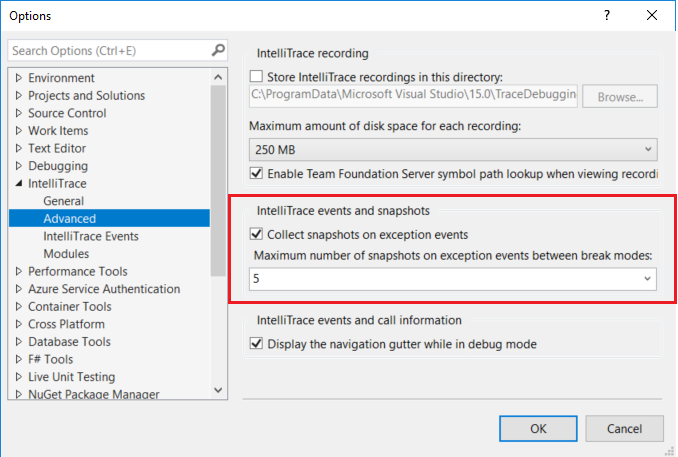This screenshot has height=457, width=678.
Task: Select IntelliTrace Events in the tree
Action: point(91,237)
